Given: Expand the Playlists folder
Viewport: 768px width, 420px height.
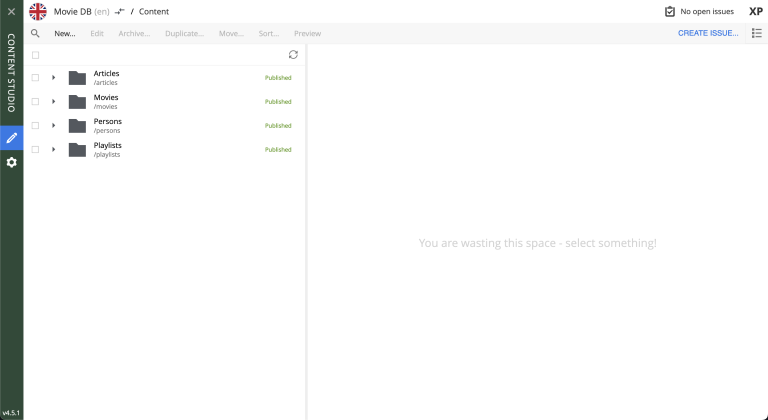Looking at the screenshot, I should tap(53, 150).
